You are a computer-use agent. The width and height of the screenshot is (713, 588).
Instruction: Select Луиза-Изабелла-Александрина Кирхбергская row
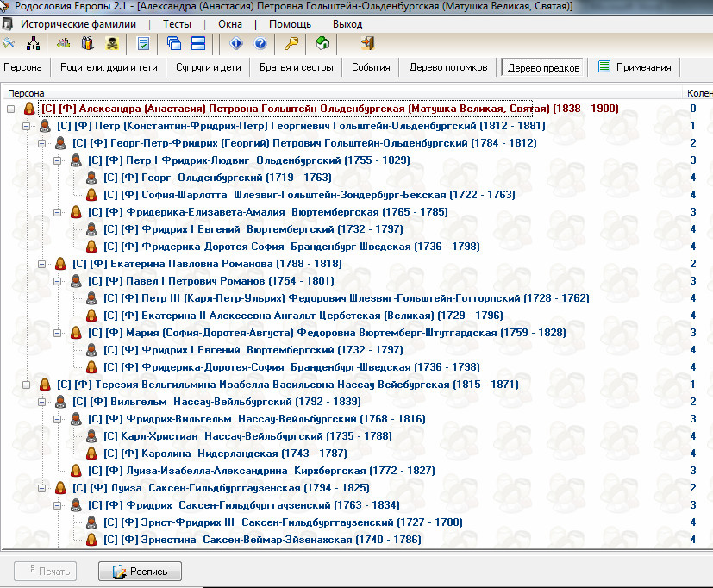point(261,471)
